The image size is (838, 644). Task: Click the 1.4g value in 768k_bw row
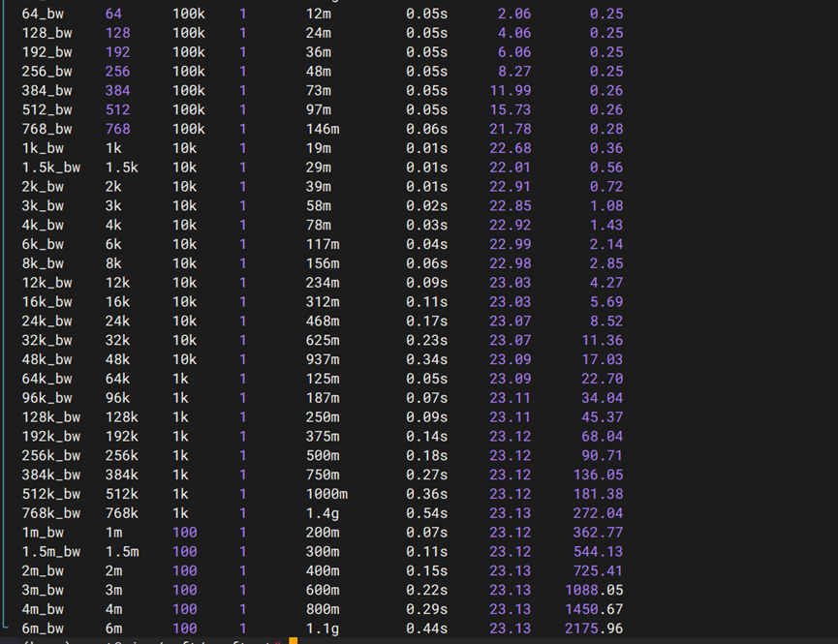coord(322,513)
